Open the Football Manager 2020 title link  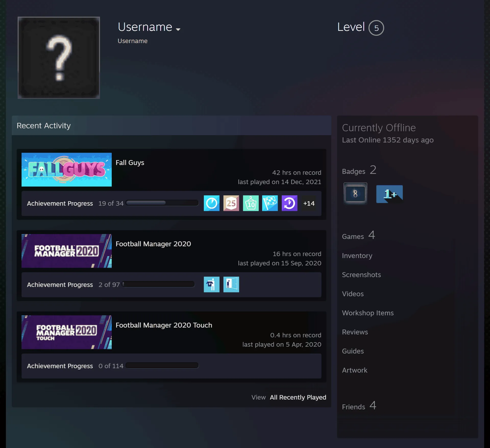tap(153, 244)
